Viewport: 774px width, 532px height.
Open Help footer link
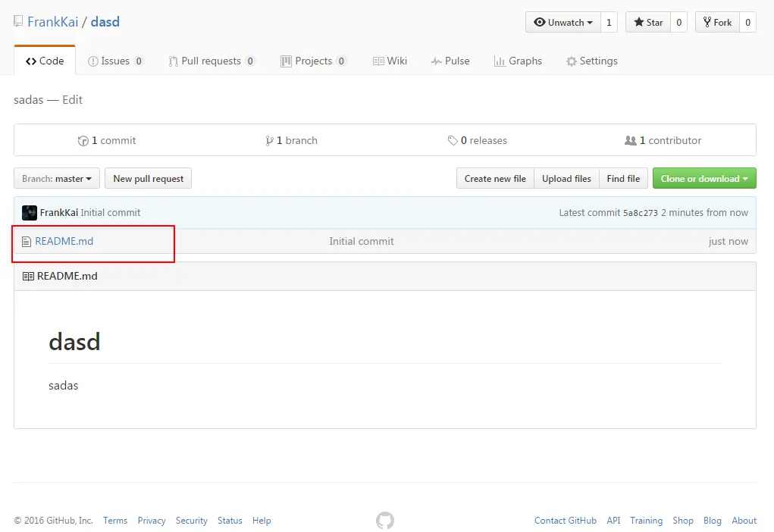pyautogui.click(x=262, y=520)
